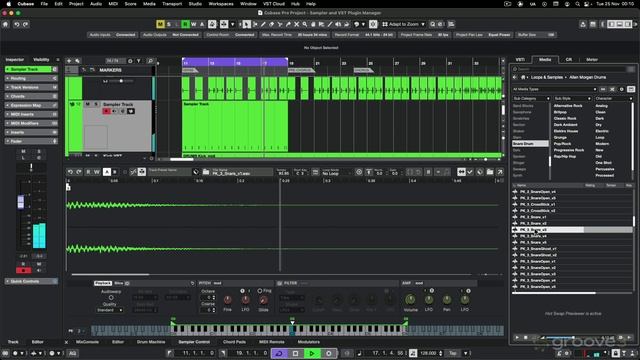The image size is (640, 360).
Task: Toggle the Write automation (W) toolbar button
Action: [x=194, y=24]
